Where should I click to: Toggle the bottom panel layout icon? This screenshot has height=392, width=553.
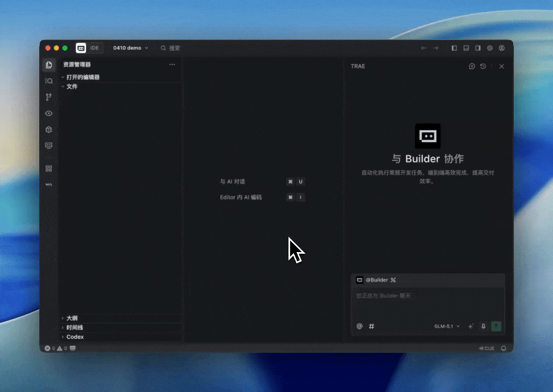(466, 48)
